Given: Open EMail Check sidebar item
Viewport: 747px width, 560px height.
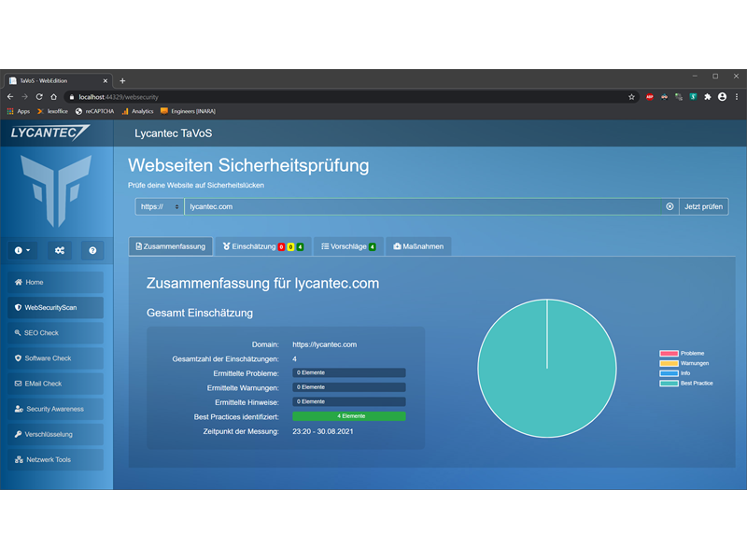Looking at the screenshot, I should pyautogui.click(x=55, y=384).
